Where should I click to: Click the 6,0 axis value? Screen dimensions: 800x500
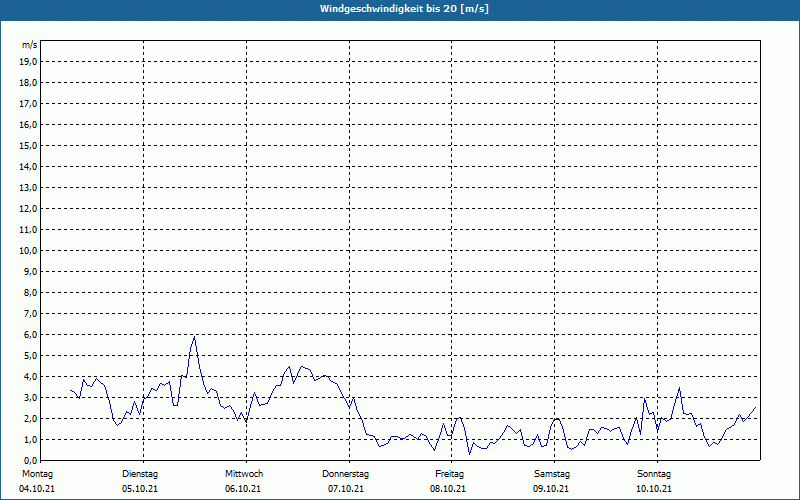point(30,335)
